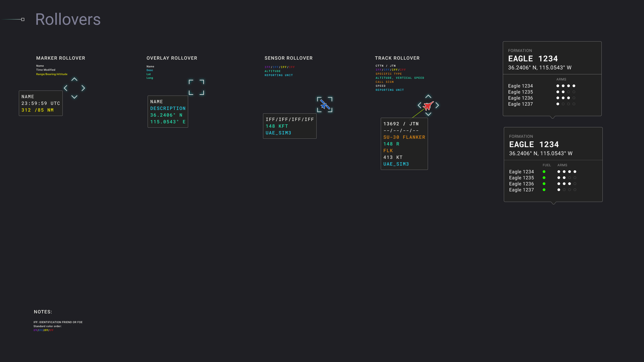Click the down chevron under the marker rollover arrows
Viewport: 644px width, 362px height.
[x=74, y=97]
